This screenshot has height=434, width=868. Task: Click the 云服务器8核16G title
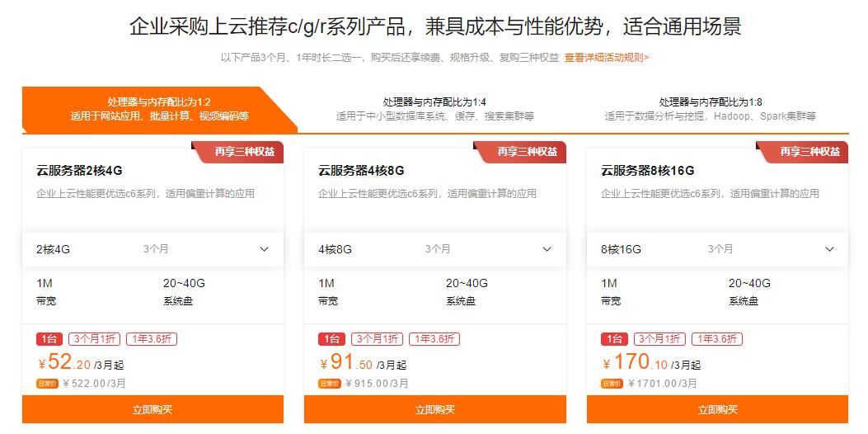pos(648,170)
